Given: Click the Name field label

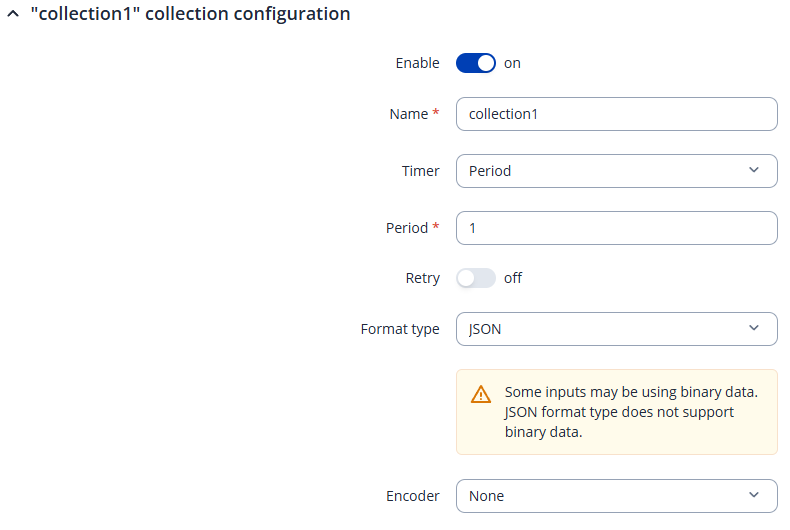Looking at the screenshot, I should coord(408,114).
